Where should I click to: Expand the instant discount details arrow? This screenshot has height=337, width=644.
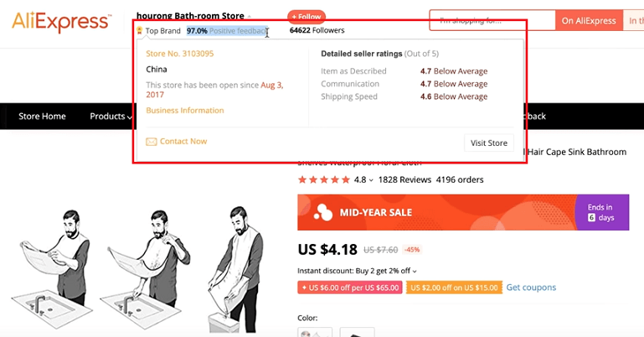[x=415, y=271]
